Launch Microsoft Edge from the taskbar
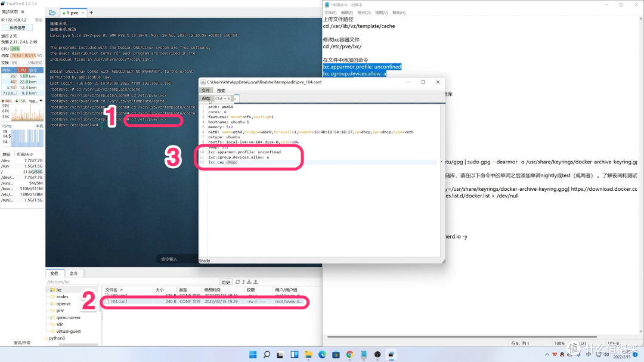The image size is (644, 362). [322, 354]
